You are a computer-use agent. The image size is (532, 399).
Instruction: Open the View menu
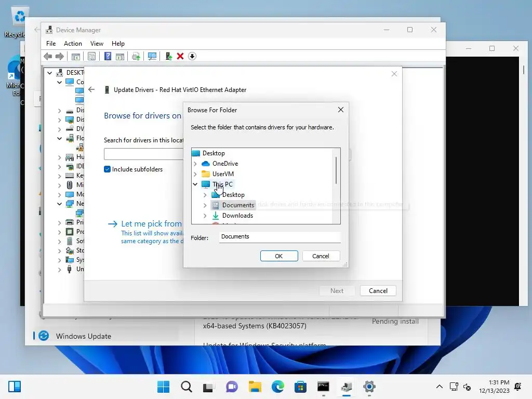pyautogui.click(x=97, y=44)
